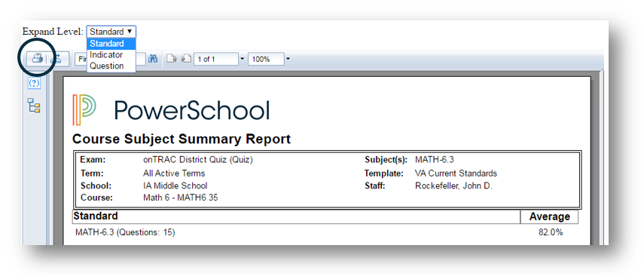Click the Staff: field label
Viewport: 644px width, 276px height.
(374, 186)
